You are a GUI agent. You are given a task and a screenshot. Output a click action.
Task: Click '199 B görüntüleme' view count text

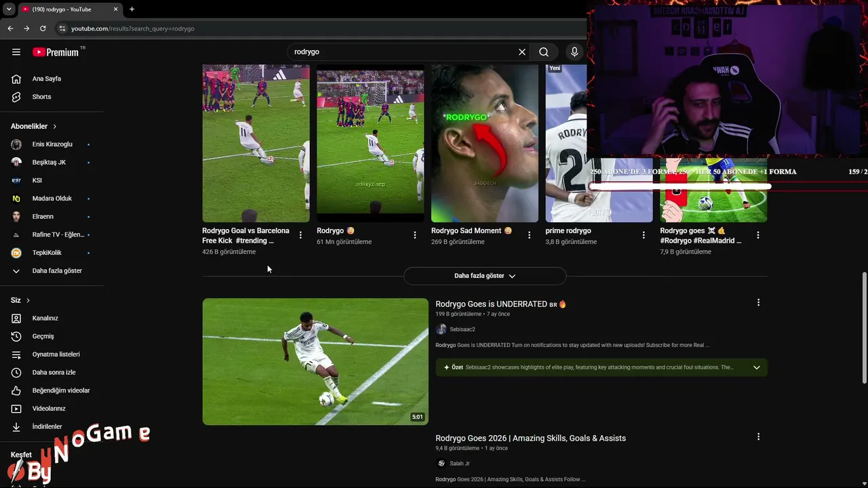(x=458, y=314)
